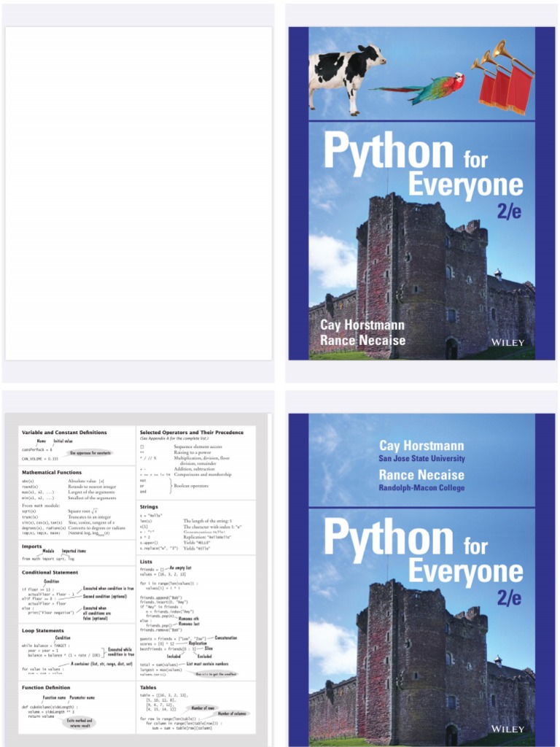Select the front cover page with animals
560x747 pixels.
421,193
